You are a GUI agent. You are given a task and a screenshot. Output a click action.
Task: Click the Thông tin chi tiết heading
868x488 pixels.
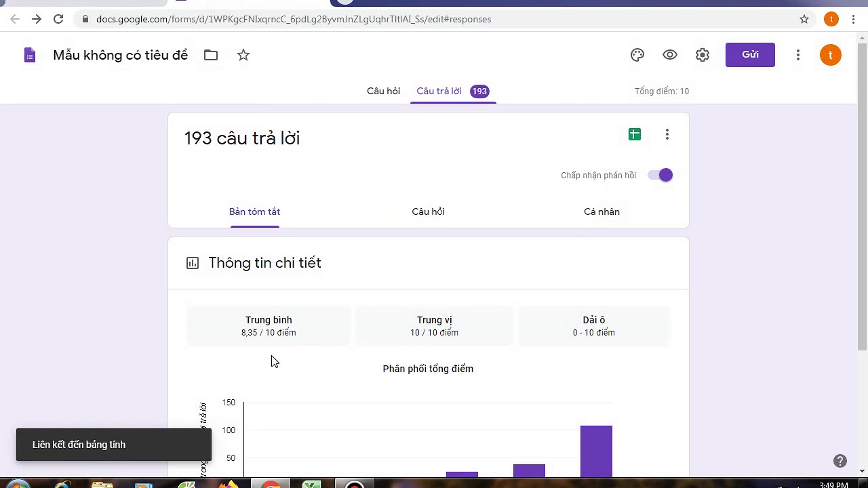click(264, 263)
